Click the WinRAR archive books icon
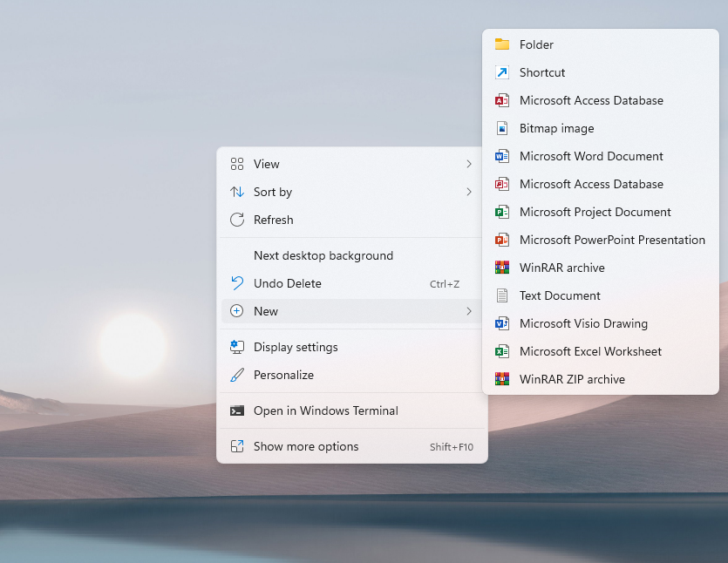 click(x=502, y=268)
